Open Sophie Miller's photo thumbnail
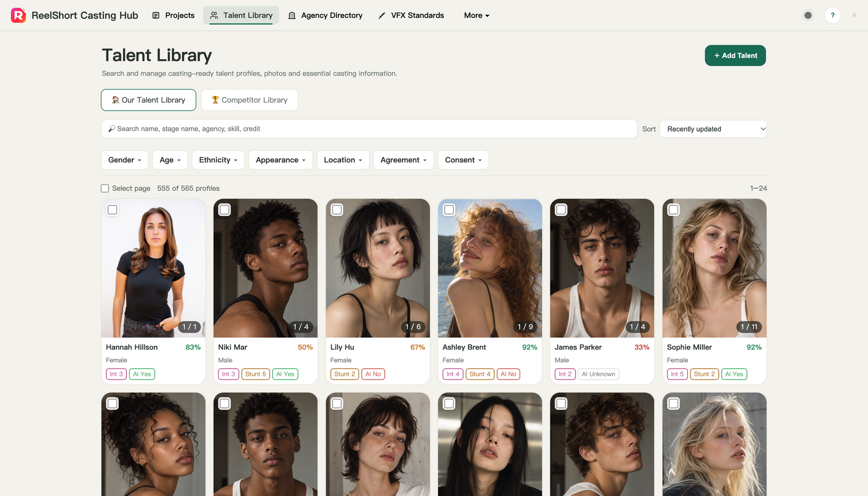The height and width of the screenshot is (496, 868). (x=714, y=268)
